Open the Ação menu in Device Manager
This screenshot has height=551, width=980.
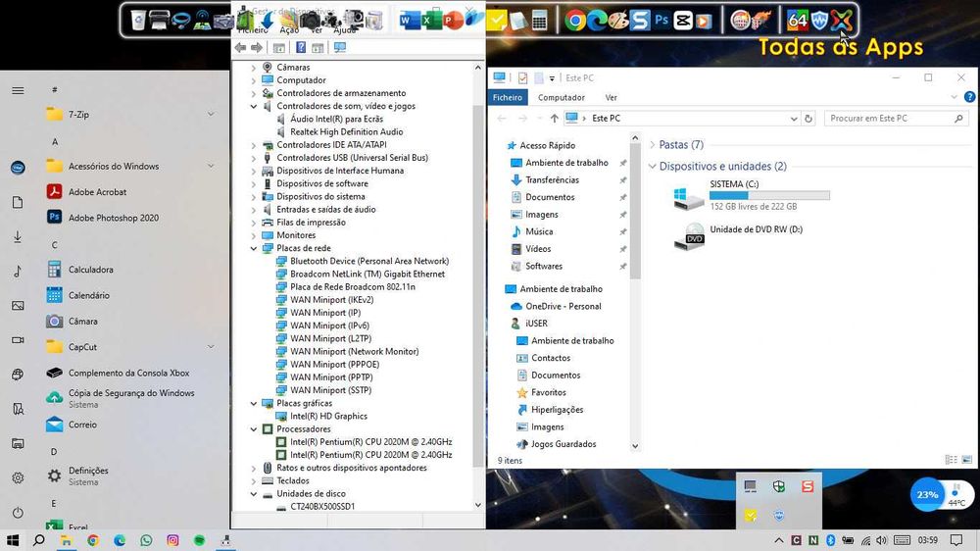[289, 30]
